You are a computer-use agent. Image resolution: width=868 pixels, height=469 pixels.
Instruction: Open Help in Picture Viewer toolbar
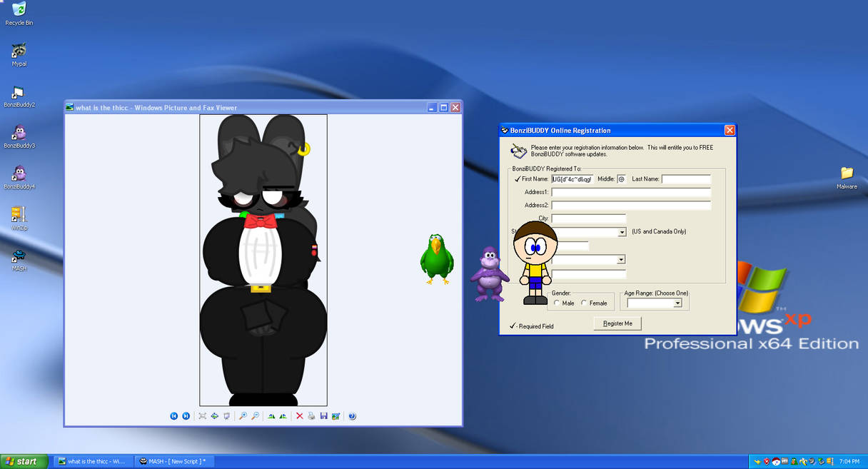352,416
